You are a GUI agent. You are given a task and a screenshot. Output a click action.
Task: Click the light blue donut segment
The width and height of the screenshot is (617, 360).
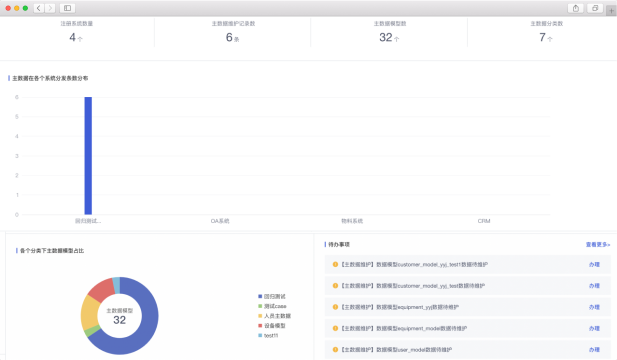[x=116, y=285]
